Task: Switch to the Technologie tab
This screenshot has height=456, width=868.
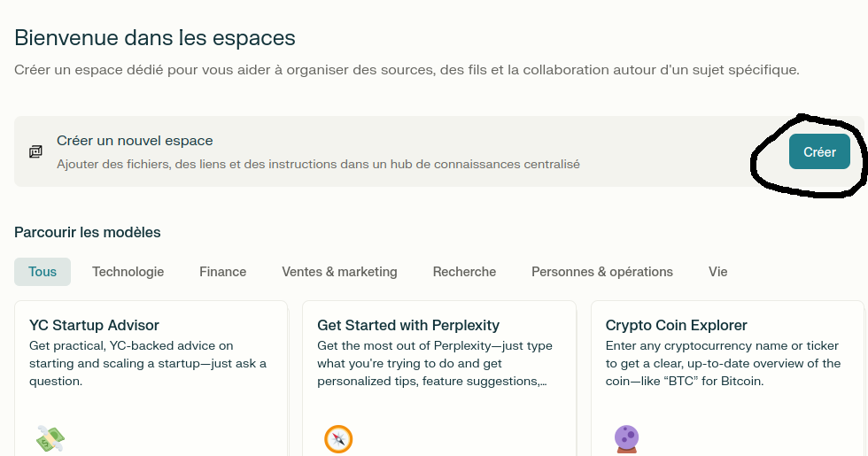Action: pyautogui.click(x=128, y=272)
